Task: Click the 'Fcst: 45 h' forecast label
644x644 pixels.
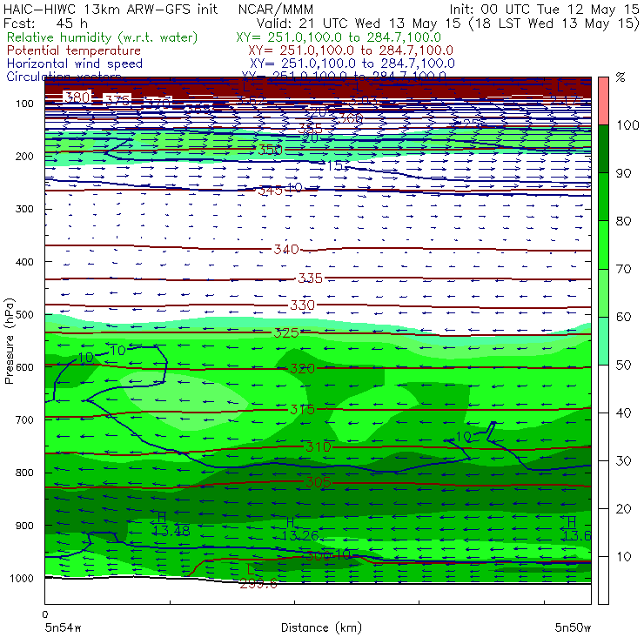Action: click(x=45, y=23)
